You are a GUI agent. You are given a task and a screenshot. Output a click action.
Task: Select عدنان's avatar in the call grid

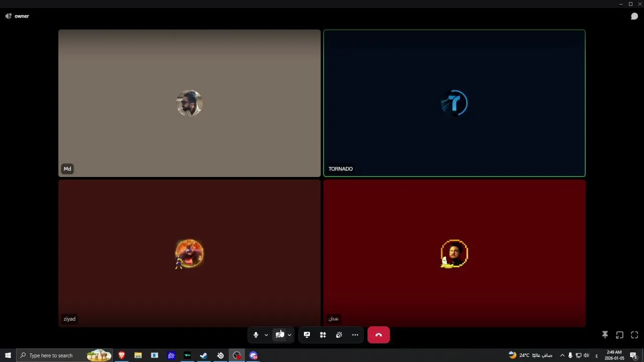454,253
